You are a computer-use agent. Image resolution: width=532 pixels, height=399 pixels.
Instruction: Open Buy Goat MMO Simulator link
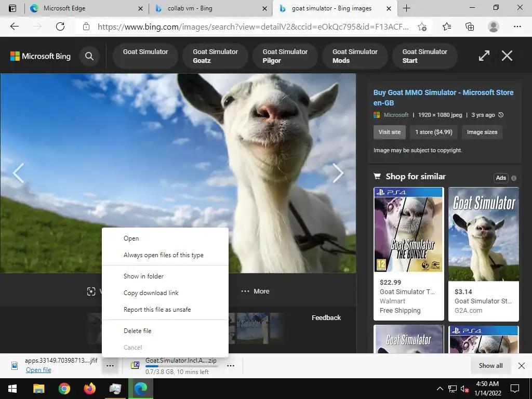click(443, 97)
